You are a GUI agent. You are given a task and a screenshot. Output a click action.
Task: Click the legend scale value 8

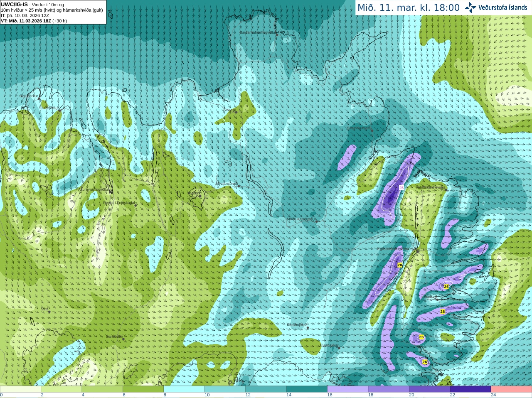click(165, 395)
